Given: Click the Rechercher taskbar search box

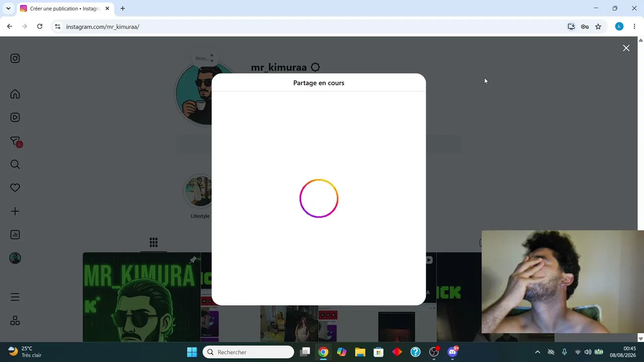Looking at the screenshot, I should [x=248, y=352].
